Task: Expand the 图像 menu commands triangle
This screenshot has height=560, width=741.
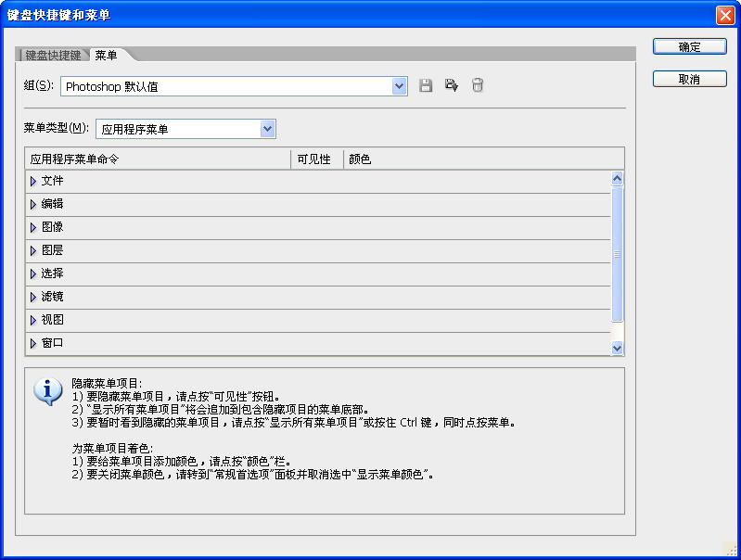Action: pos(33,227)
